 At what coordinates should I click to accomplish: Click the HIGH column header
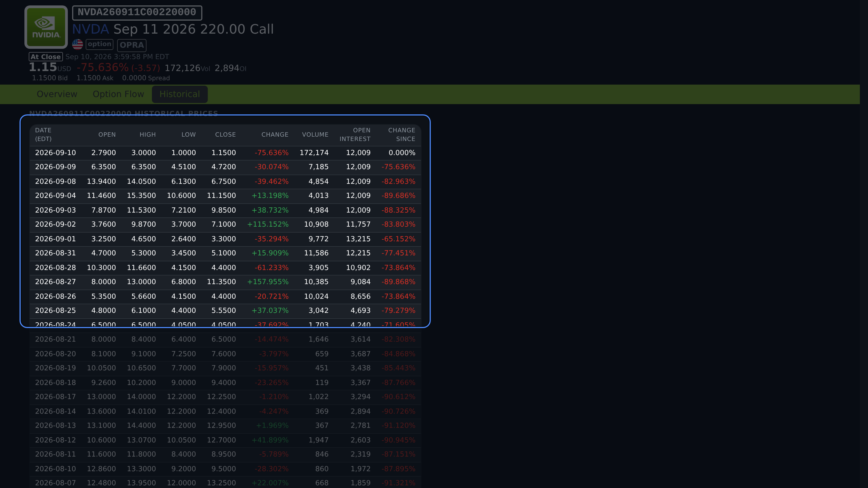(x=148, y=135)
